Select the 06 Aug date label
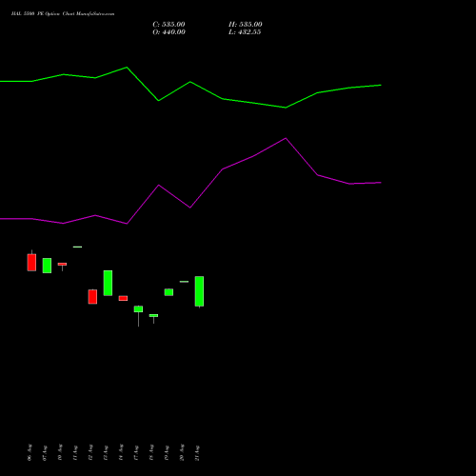 pos(30,452)
